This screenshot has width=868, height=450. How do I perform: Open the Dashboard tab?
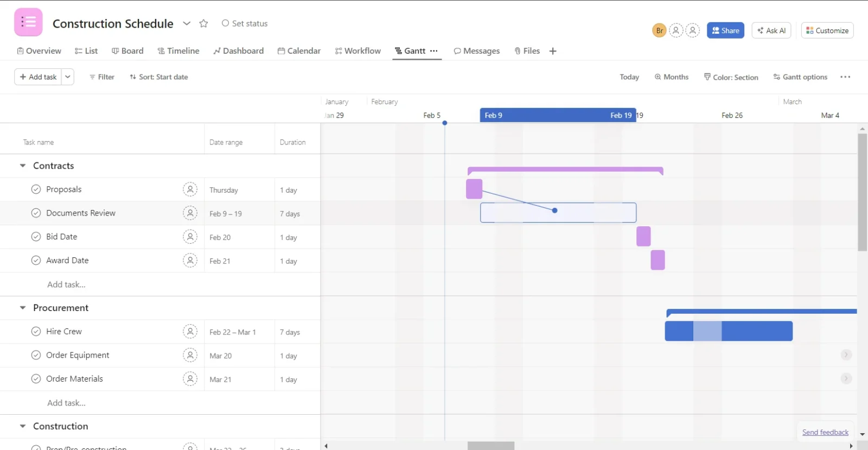coord(239,51)
